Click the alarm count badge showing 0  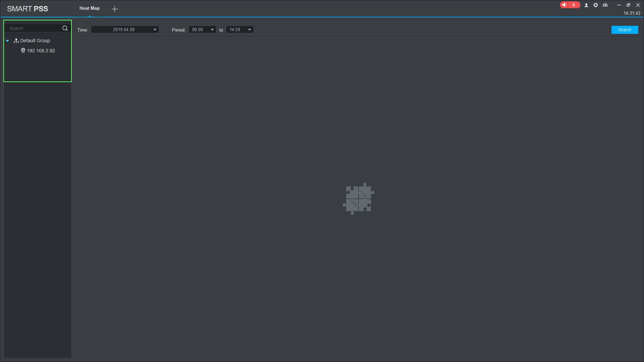(574, 5)
